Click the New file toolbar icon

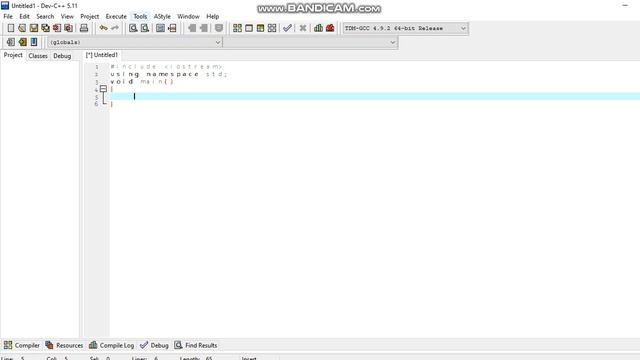pos(11,28)
